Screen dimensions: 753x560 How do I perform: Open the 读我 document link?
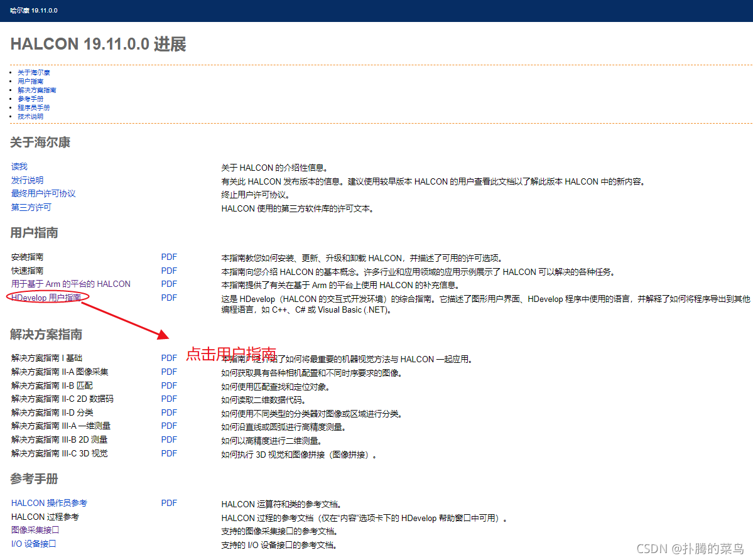[x=19, y=166]
